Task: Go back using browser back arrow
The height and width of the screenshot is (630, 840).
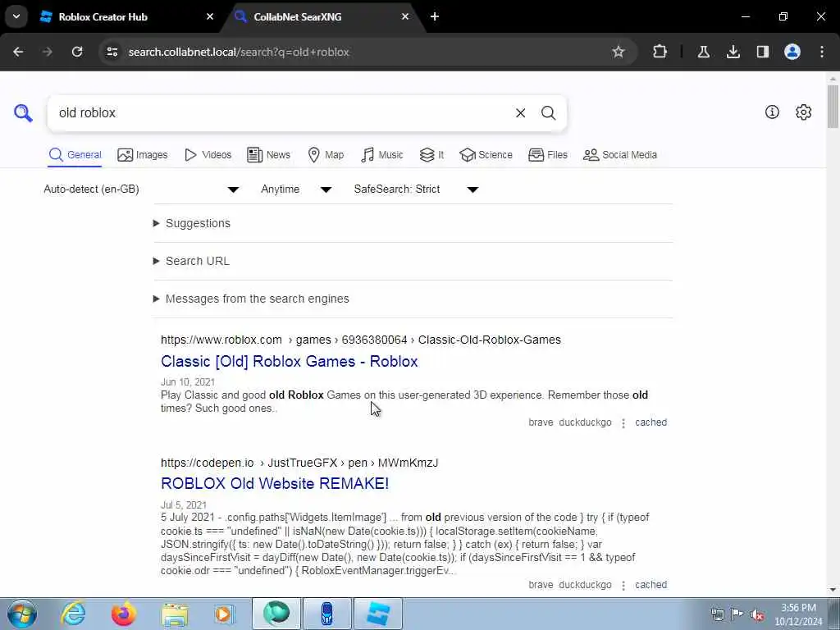Action: (18, 52)
